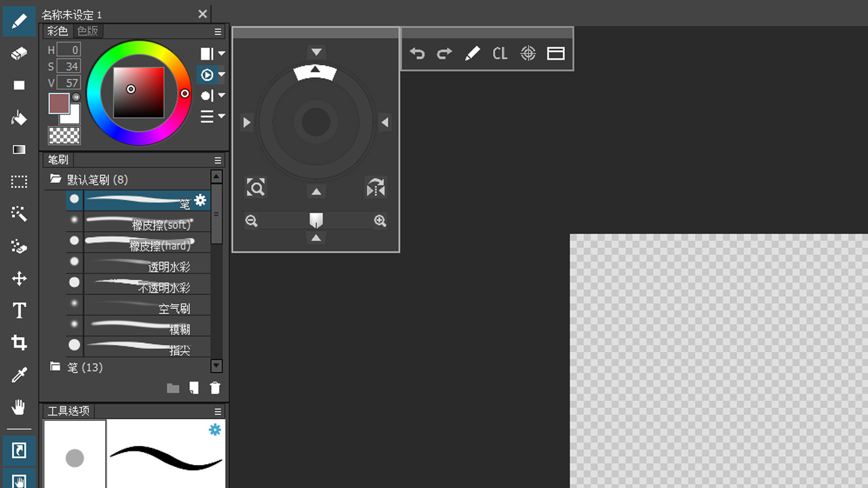Viewport: 868px width, 488px height.
Task: Create a new brush folder with folder icon
Action: tap(173, 388)
